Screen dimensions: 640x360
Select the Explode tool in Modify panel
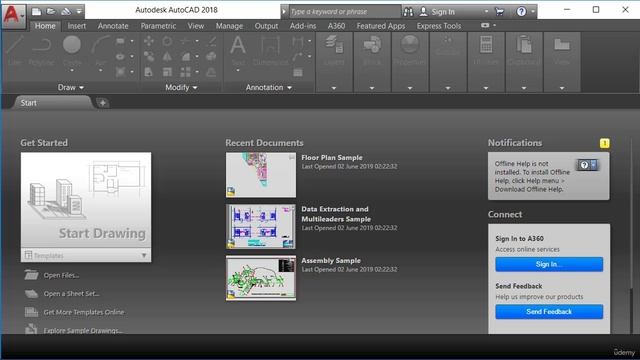[x=211, y=57]
